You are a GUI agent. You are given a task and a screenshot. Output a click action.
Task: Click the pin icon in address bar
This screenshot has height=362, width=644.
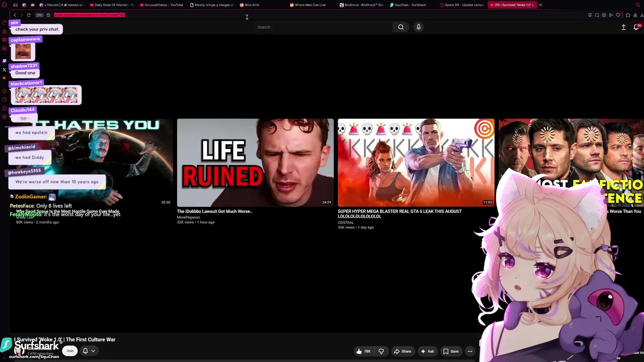pos(590,15)
